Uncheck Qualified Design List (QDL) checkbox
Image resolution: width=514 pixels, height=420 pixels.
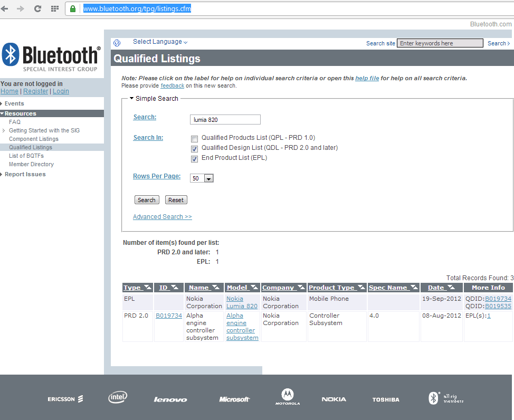click(x=194, y=149)
